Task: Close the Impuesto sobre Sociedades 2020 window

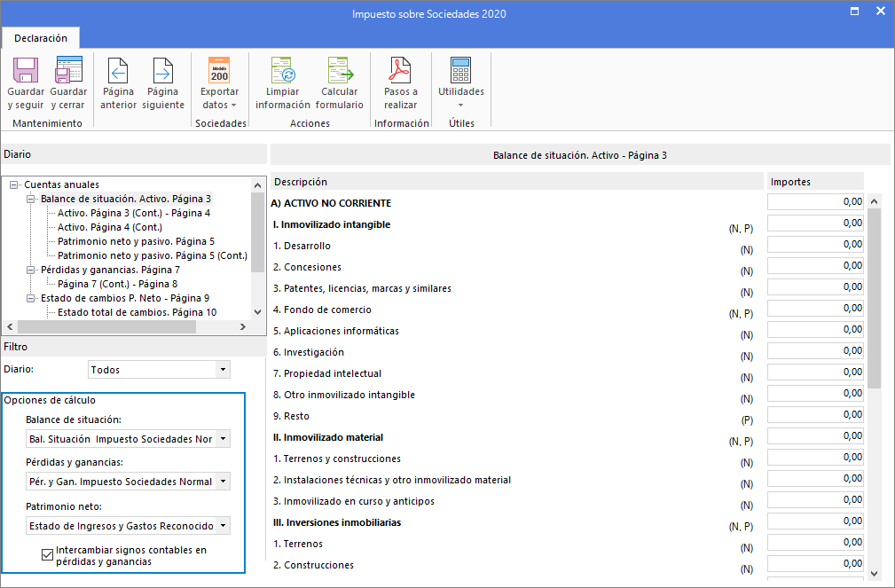Action: [x=881, y=12]
